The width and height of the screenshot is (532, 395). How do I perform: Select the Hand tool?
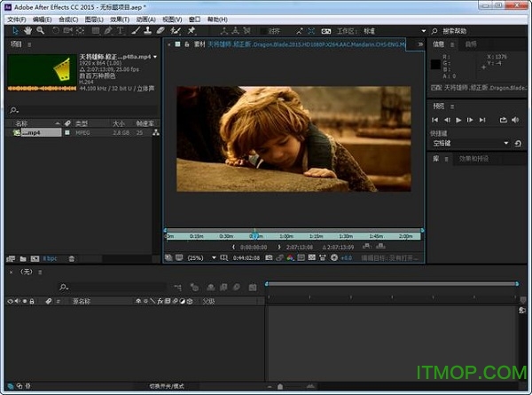point(27,31)
